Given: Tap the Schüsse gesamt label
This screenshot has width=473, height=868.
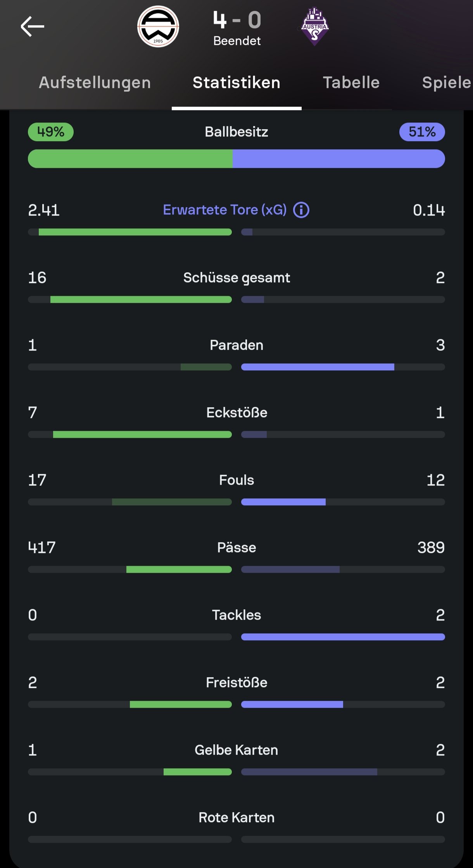Looking at the screenshot, I should [236, 278].
